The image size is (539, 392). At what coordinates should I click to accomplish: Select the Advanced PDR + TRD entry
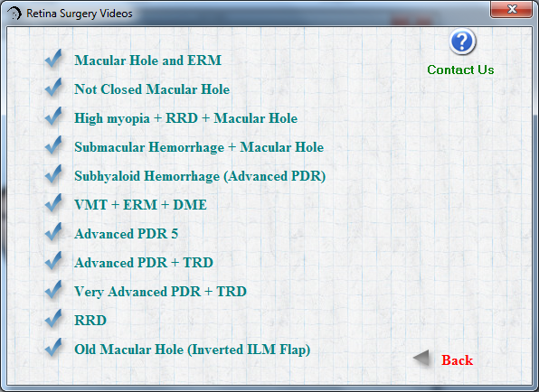[x=144, y=263]
